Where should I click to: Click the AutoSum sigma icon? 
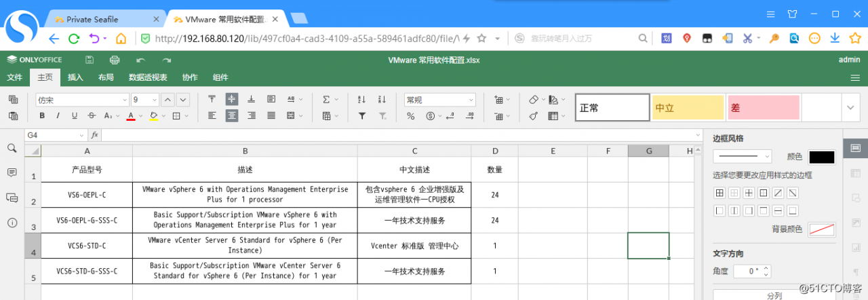(x=327, y=100)
